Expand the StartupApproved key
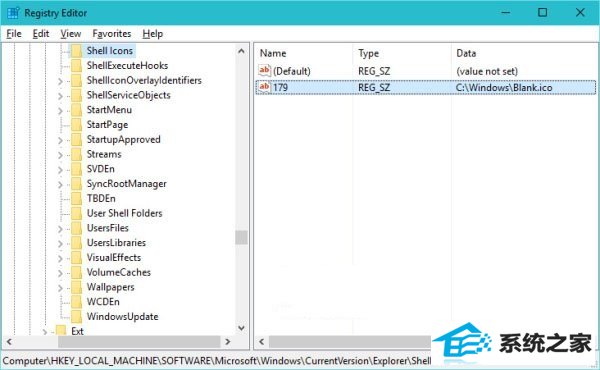The image size is (600, 370). (x=60, y=140)
